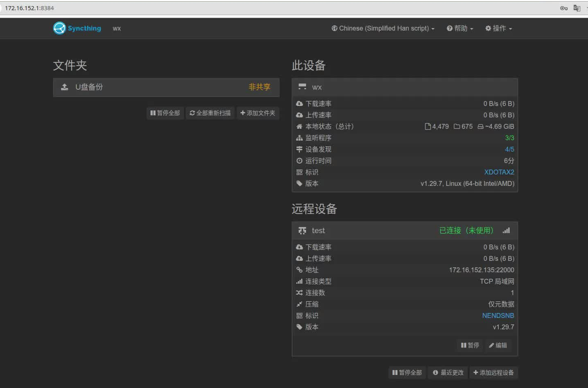588x388 pixels.
Task: Open the 操作 menu
Action: coord(498,28)
